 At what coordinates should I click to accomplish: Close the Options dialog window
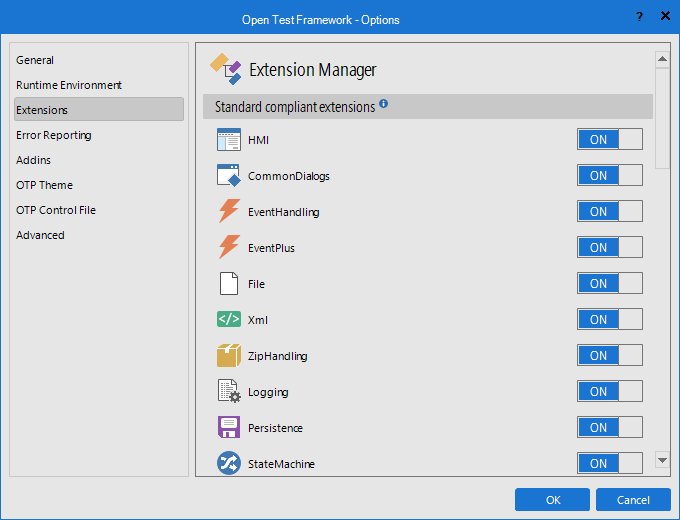[x=665, y=16]
